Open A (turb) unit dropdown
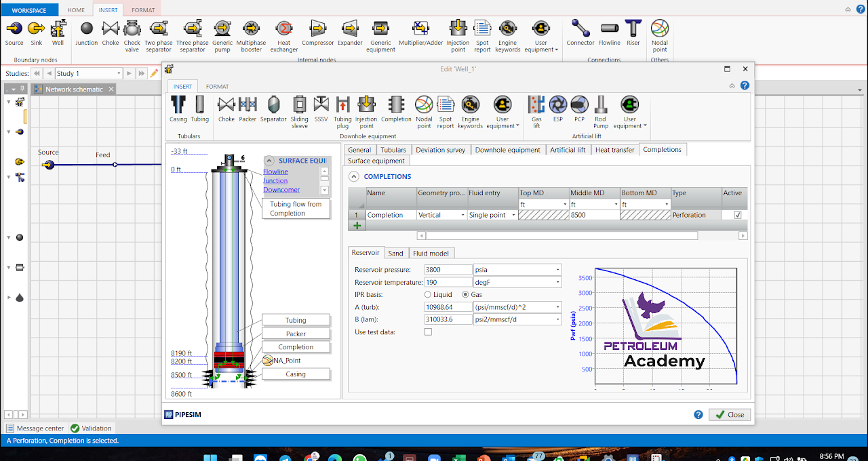Image resolution: width=868 pixels, height=461 pixels. 557,307
